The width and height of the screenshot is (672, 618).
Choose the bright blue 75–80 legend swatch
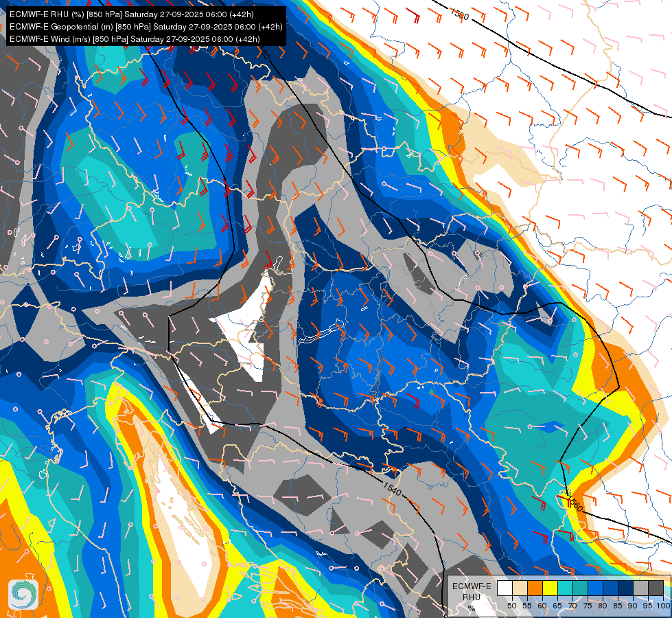tap(595, 588)
